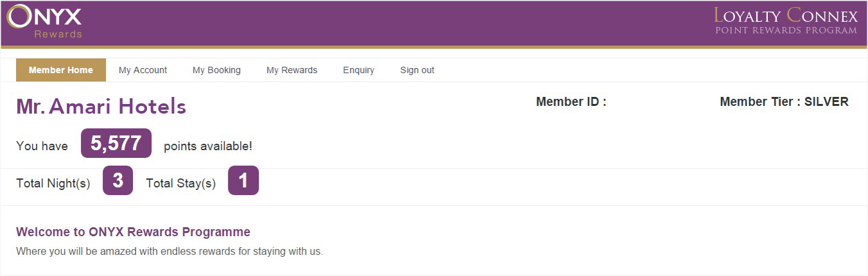Click the Total Nights badge showing 3
868x276 pixels.
click(117, 181)
